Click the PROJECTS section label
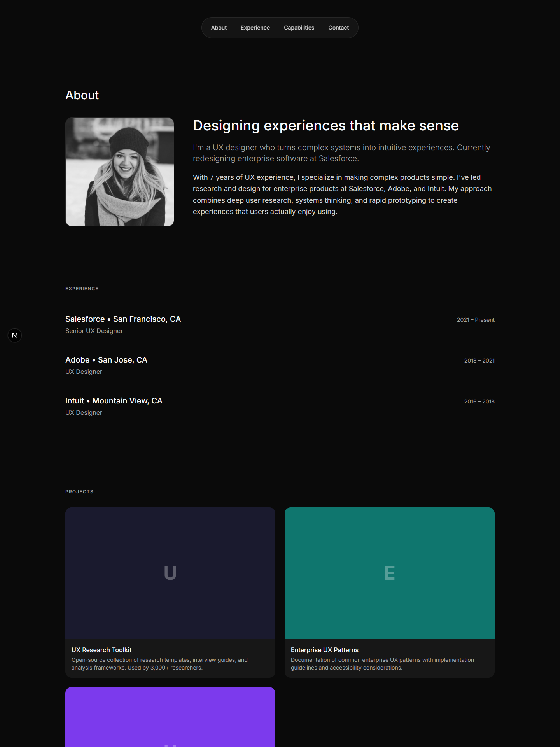 coord(79,492)
